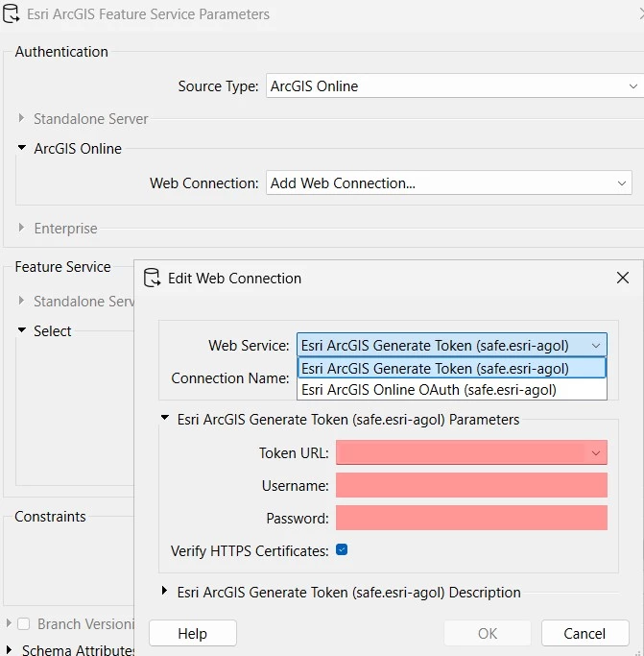This screenshot has width=644, height=656.
Task: Expand Standalone Server under Authentication
Action: point(21,118)
